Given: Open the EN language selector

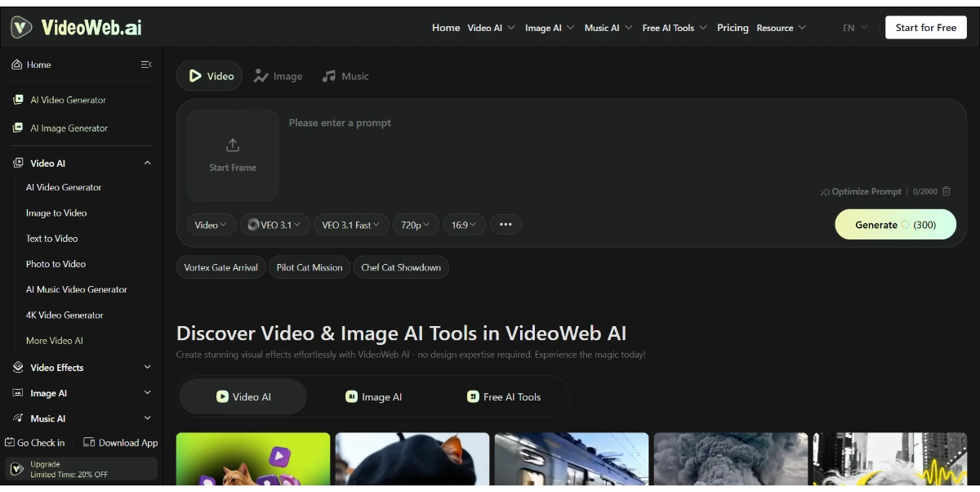Looking at the screenshot, I should [x=855, y=28].
